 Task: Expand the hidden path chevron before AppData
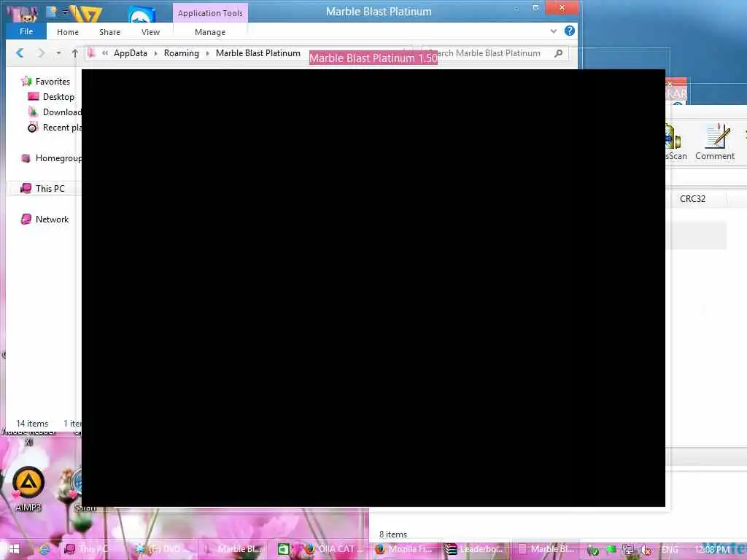(105, 53)
